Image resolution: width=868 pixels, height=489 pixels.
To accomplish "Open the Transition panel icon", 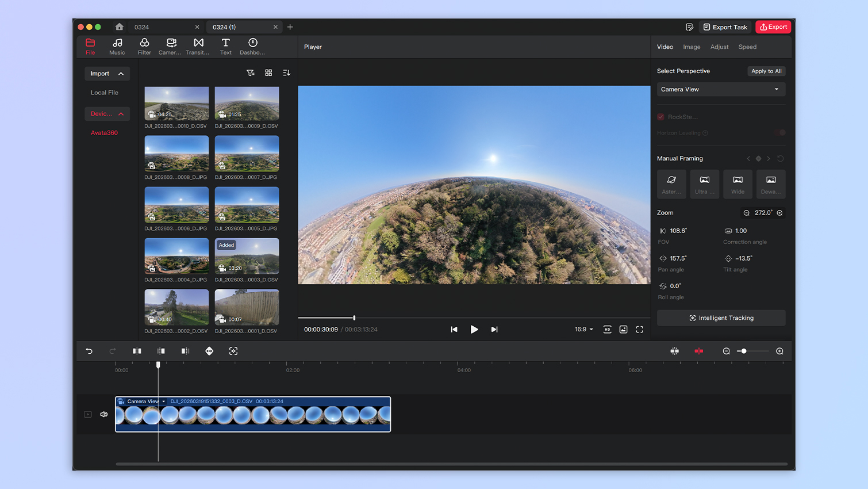I will pos(198,46).
